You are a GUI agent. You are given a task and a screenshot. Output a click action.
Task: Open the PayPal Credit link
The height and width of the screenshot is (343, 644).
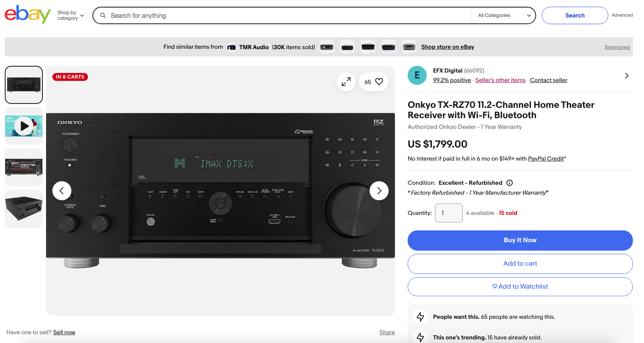[x=546, y=159]
